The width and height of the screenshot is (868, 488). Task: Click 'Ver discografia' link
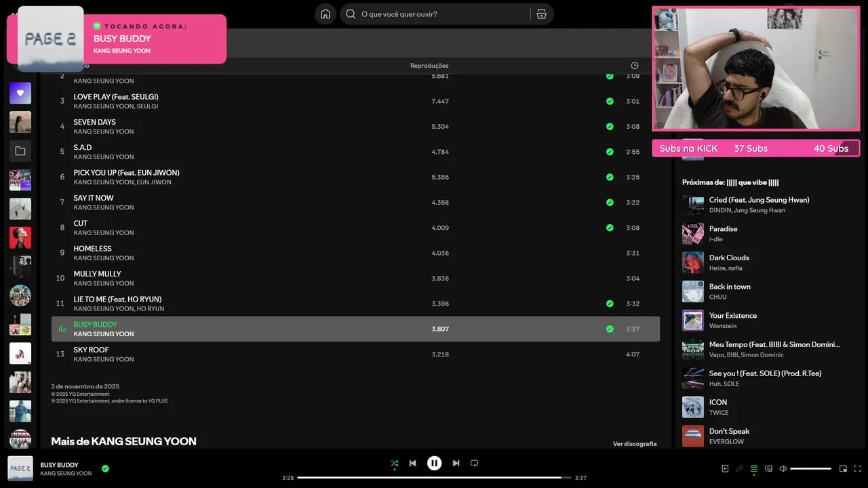point(635,444)
